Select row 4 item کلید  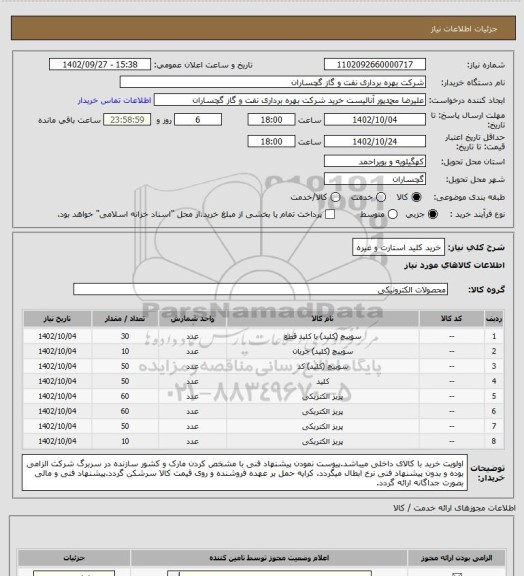click(x=323, y=382)
